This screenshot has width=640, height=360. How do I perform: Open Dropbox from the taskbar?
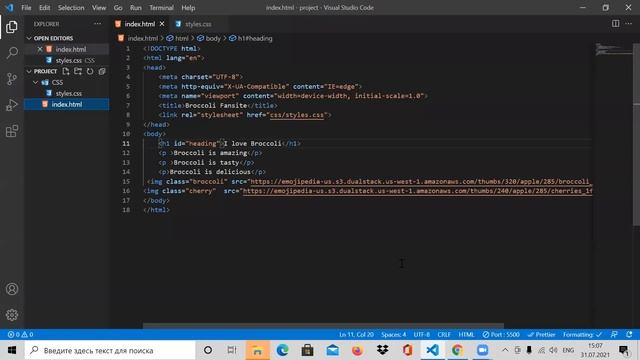click(x=382, y=350)
